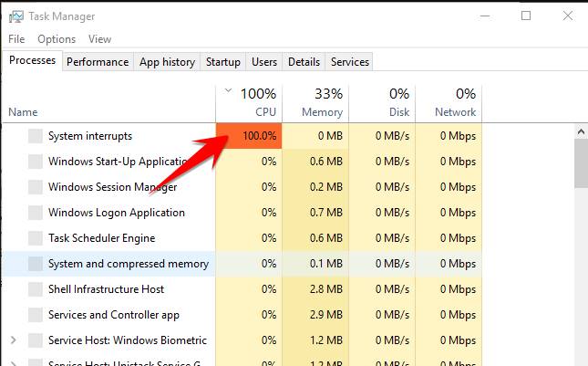
Task: Click the Services and Controller app icon
Action: point(36,315)
